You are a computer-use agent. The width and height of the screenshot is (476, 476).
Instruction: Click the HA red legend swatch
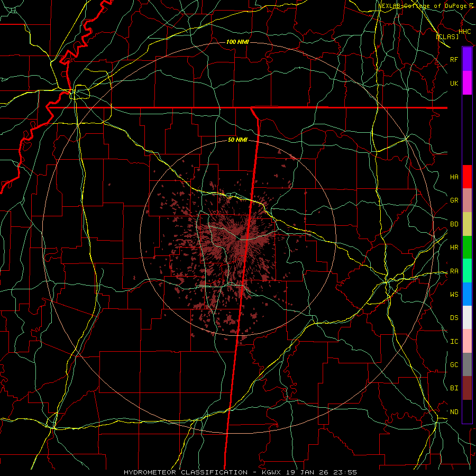point(467,177)
